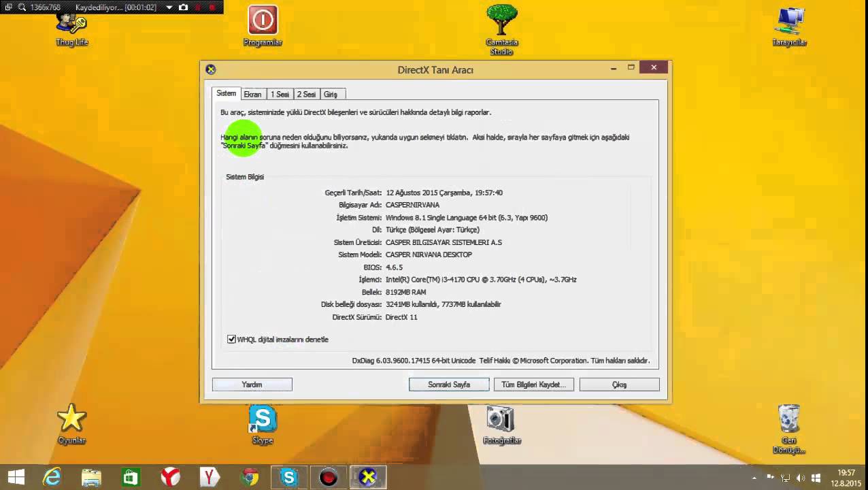Open File Explorer from the taskbar
Image resolution: width=868 pixels, height=490 pixels.
(91, 477)
